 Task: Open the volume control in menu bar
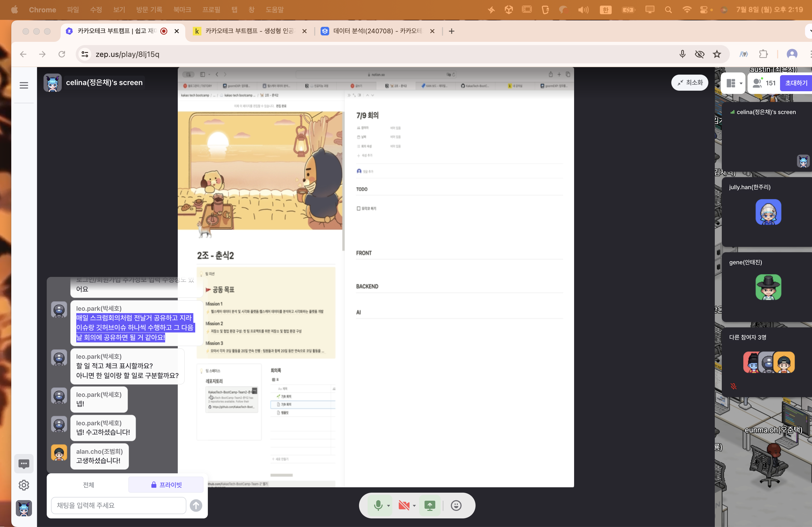pos(583,10)
